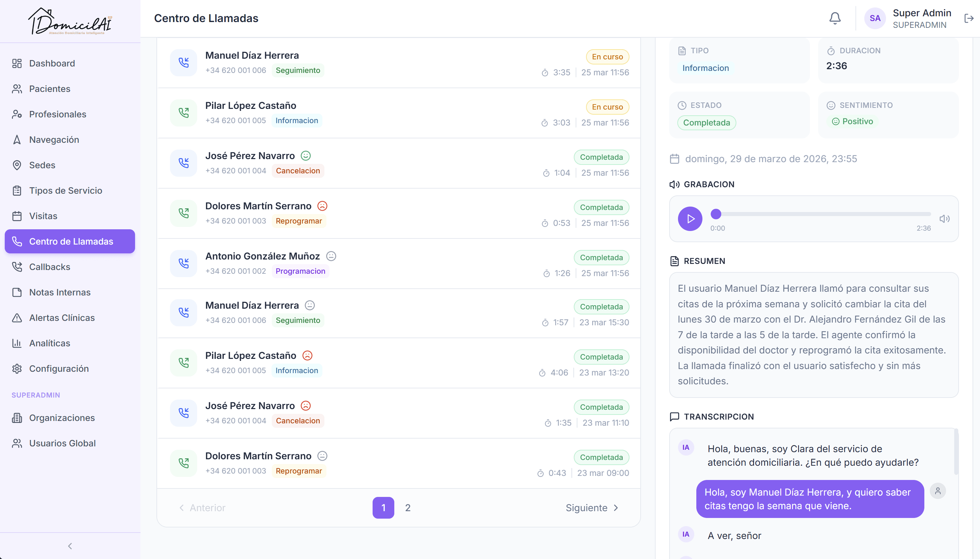
Task: Mute the recording volume speaker icon
Action: tap(944, 218)
